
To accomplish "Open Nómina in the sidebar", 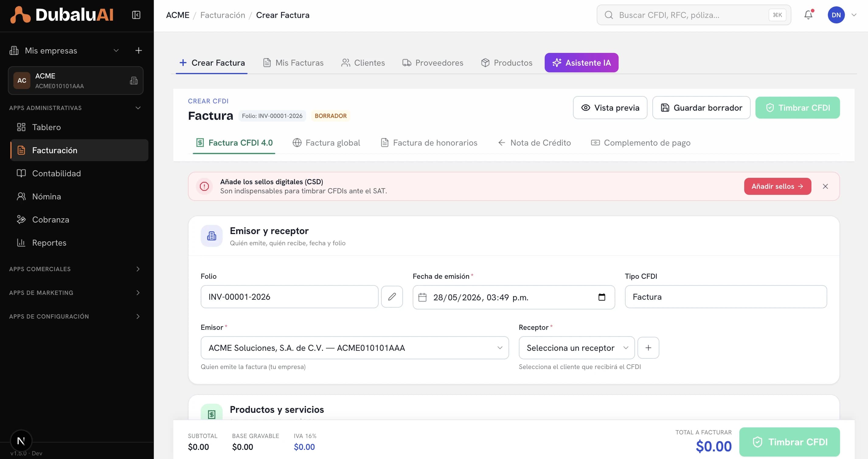I will click(x=79, y=196).
